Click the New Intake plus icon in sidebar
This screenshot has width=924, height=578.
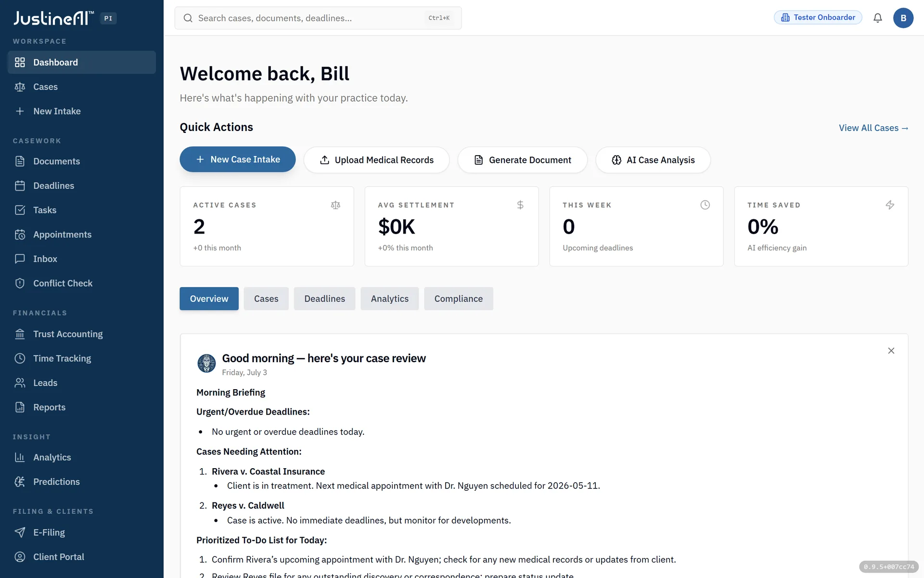(20, 111)
